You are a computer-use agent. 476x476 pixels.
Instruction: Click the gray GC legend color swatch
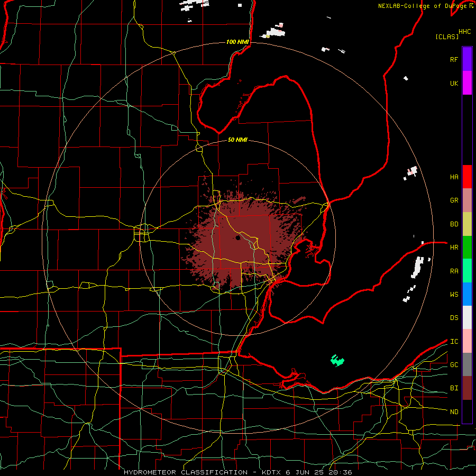(467, 364)
